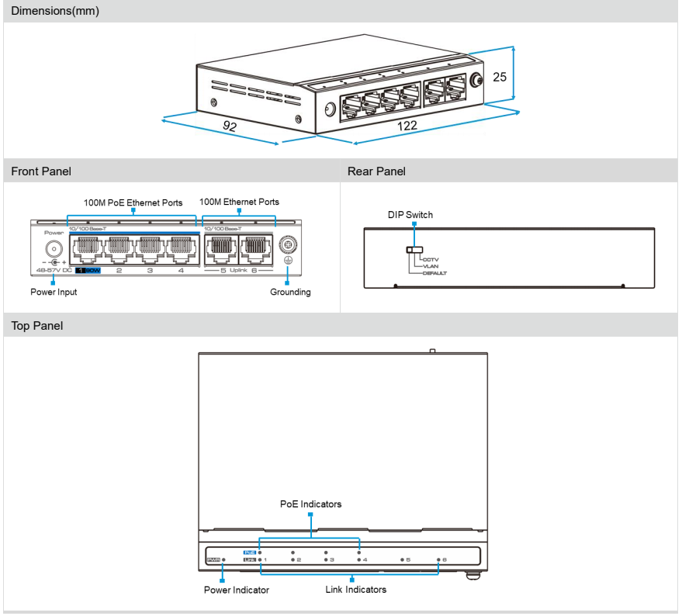Click the PWR indicator LED on top panel

pyautogui.click(x=223, y=559)
